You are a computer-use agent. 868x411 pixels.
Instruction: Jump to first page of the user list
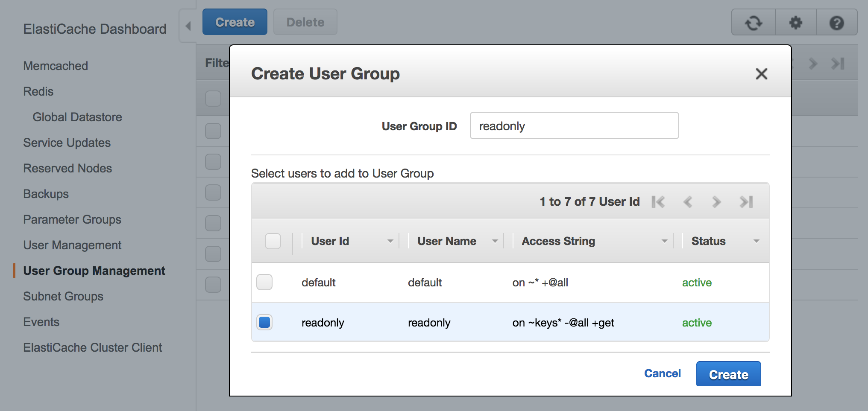point(658,202)
